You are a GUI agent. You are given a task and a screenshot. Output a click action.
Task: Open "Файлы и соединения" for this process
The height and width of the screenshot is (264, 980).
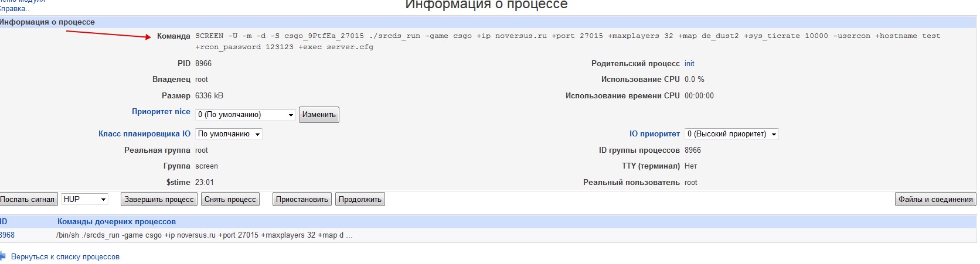935,200
